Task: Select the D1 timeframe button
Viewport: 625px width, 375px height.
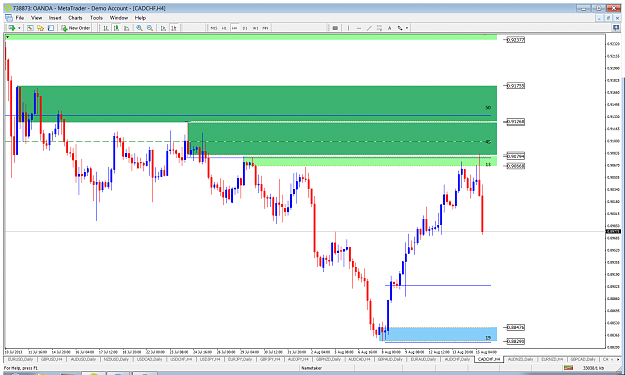Action: (245, 28)
